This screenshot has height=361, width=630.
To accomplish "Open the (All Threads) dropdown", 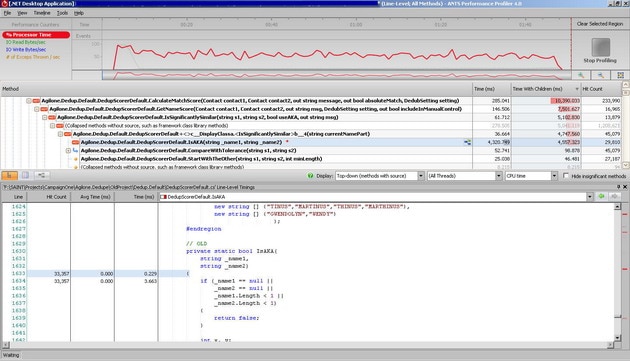I will coord(498,176).
